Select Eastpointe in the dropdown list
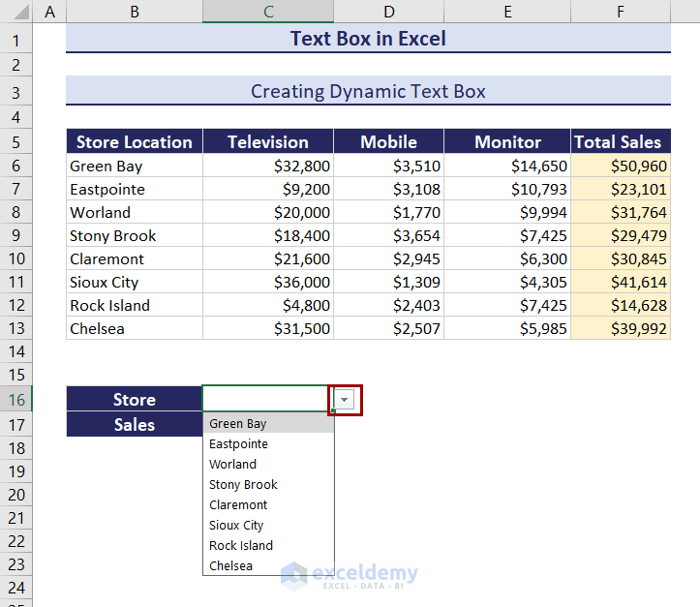The image size is (700, 607). pos(238,443)
